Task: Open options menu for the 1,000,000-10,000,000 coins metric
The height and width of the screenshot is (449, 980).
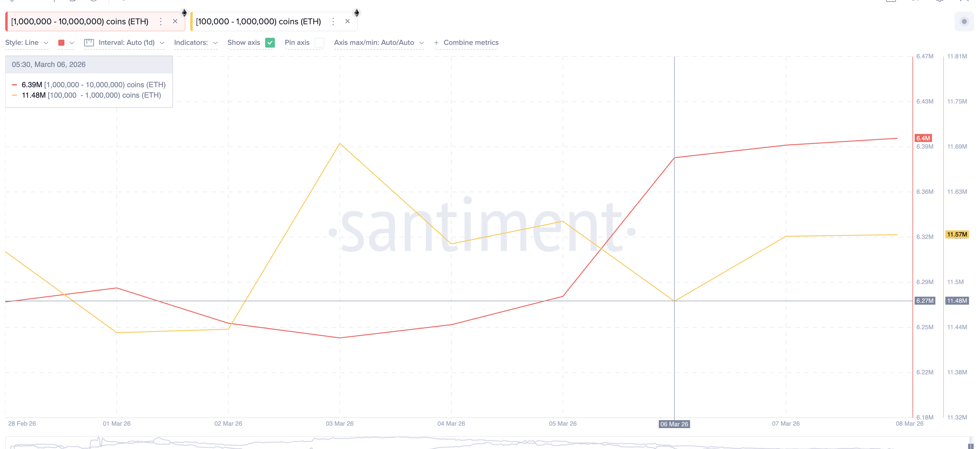Action: tap(161, 21)
